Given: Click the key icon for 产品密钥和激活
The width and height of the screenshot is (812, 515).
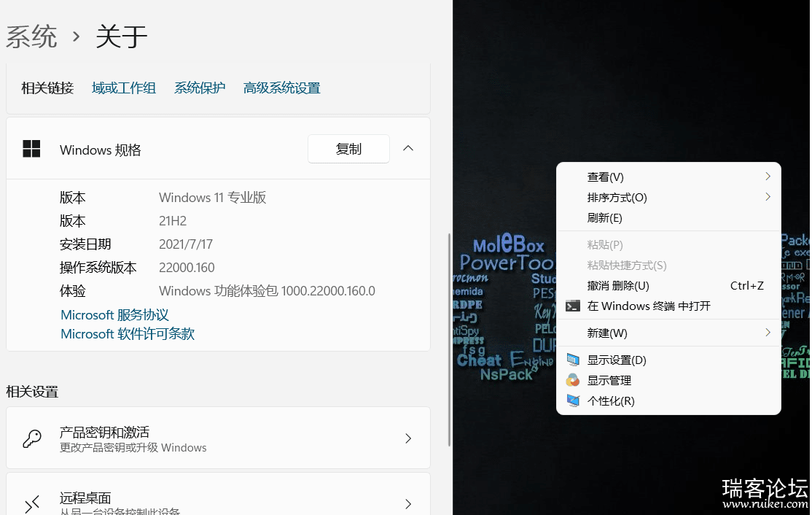Looking at the screenshot, I should pos(32,438).
